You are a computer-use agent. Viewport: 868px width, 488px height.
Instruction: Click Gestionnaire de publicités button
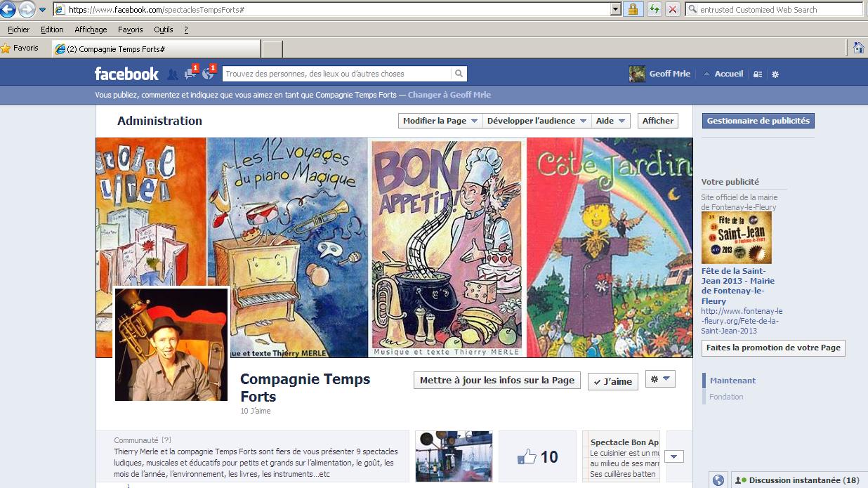(x=758, y=121)
